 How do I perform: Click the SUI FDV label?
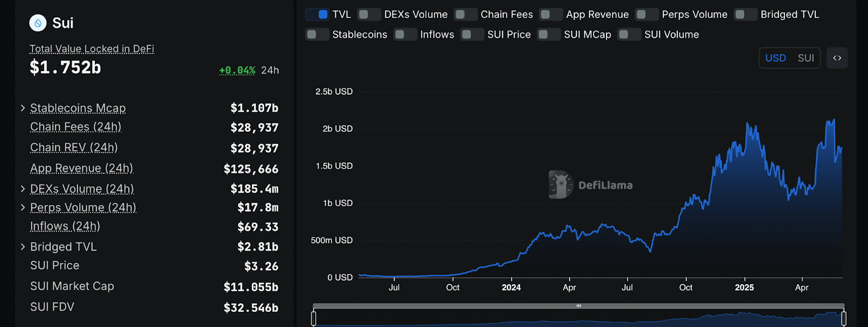click(x=52, y=306)
